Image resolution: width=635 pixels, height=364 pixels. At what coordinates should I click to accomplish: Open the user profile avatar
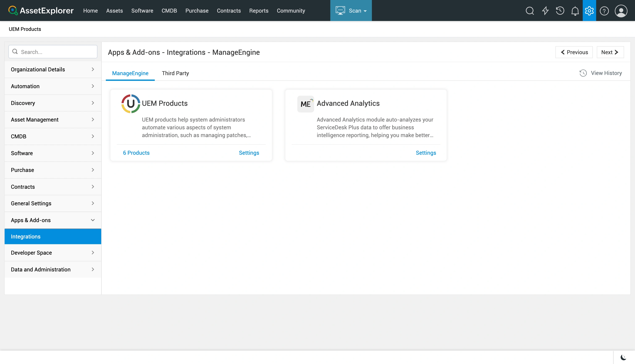(x=621, y=11)
